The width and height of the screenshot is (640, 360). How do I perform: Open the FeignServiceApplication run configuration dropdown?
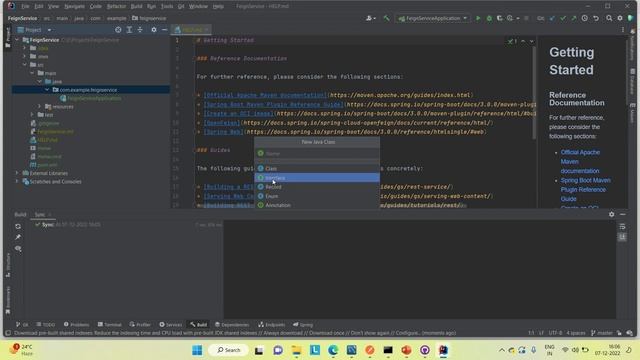tap(433, 18)
